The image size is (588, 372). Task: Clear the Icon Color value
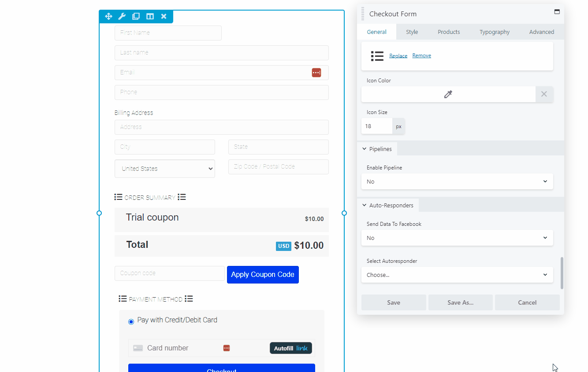tap(544, 94)
